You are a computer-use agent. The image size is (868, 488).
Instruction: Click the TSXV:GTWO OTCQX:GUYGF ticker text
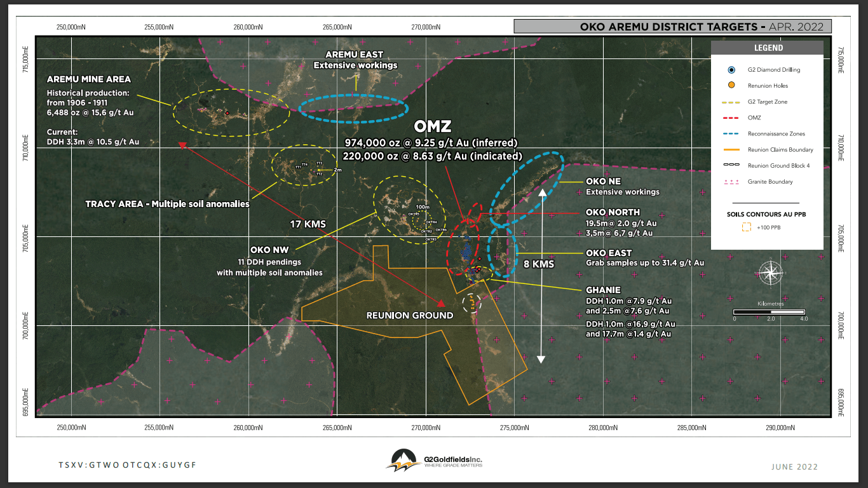click(128, 465)
